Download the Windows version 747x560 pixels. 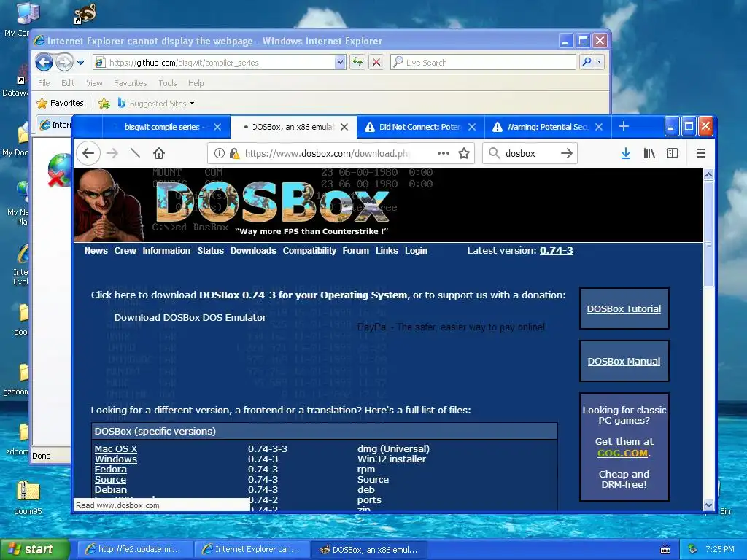[116, 459]
